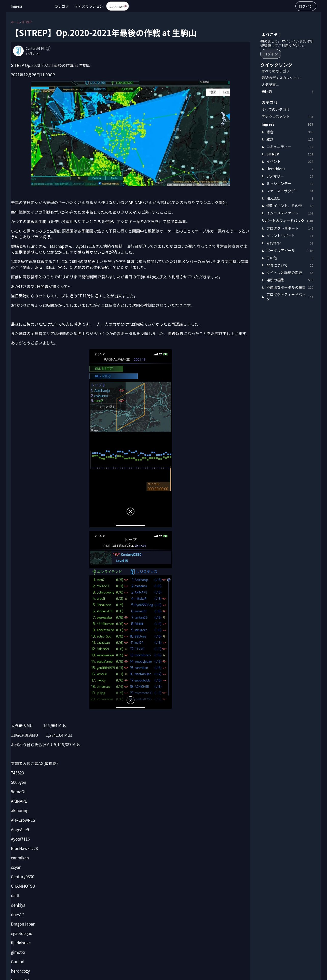Click the Ingress site logo text

click(x=16, y=6)
